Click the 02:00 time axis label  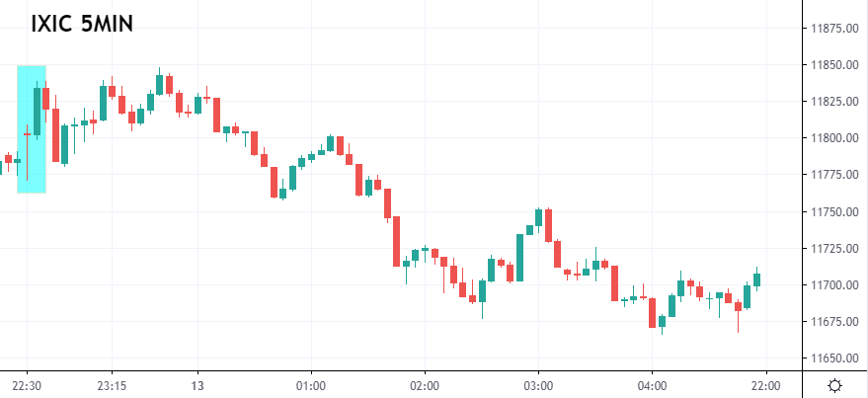pyautogui.click(x=425, y=385)
